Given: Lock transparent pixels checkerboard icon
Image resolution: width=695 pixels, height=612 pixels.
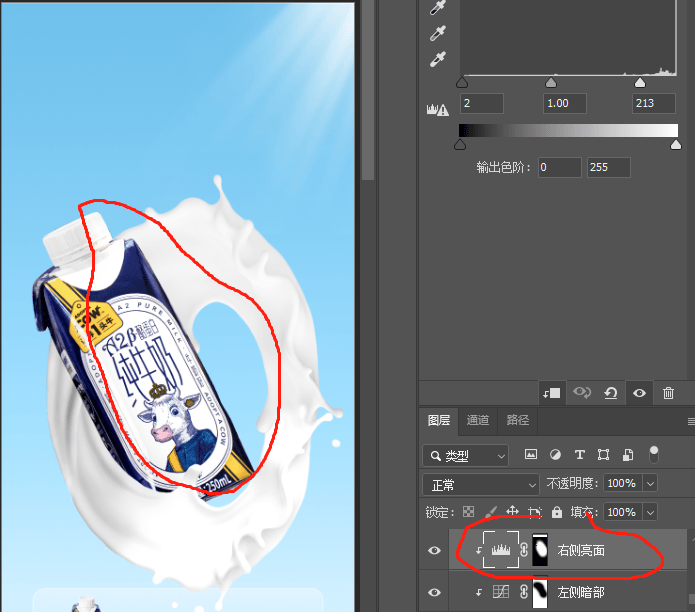Looking at the screenshot, I should (x=469, y=512).
